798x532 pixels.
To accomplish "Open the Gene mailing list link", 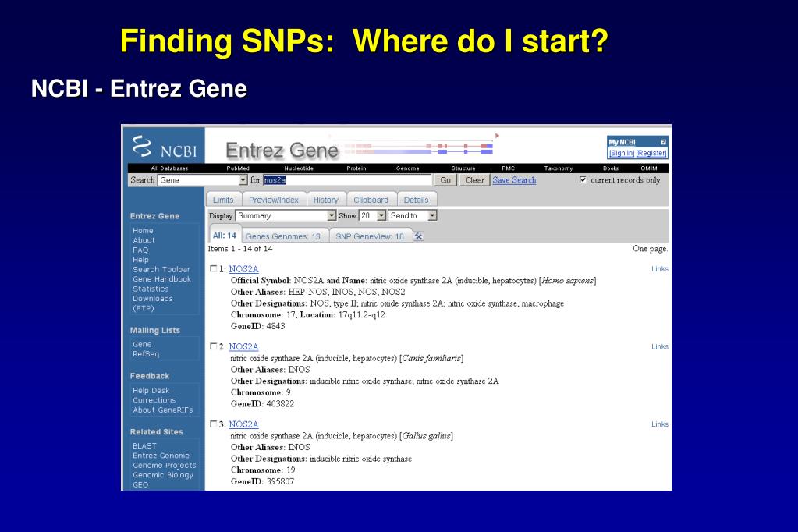I will (x=142, y=344).
